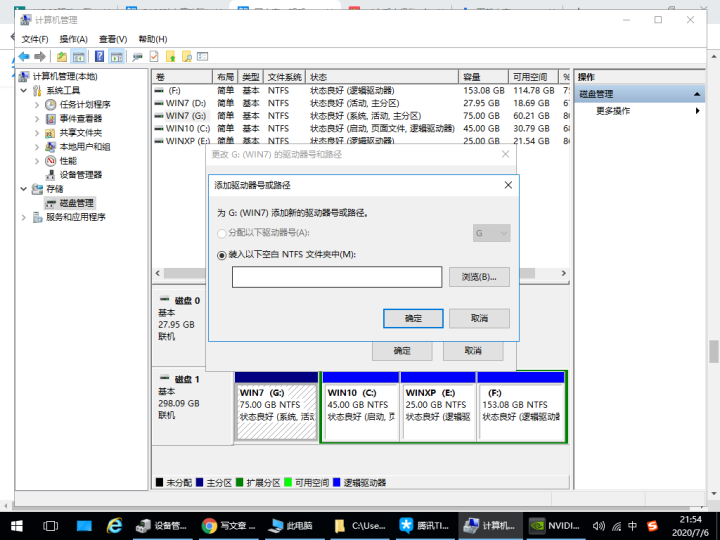Sort by Capacity (容量) column header
The image size is (720, 540).
(483, 77)
